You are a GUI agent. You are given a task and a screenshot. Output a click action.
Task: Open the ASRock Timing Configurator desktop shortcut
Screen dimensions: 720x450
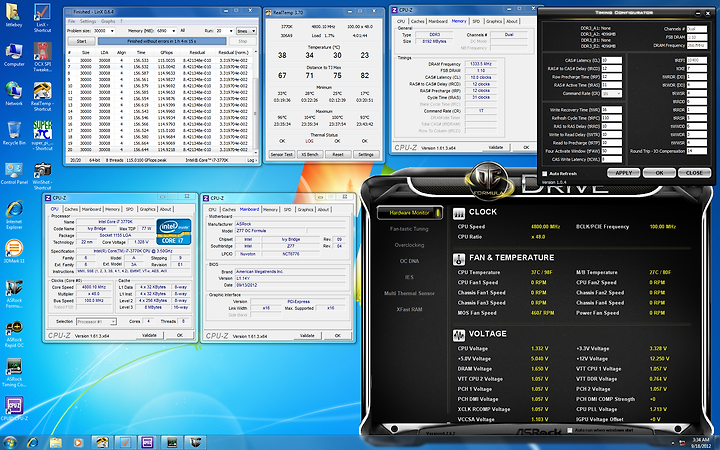pos(14,373)
